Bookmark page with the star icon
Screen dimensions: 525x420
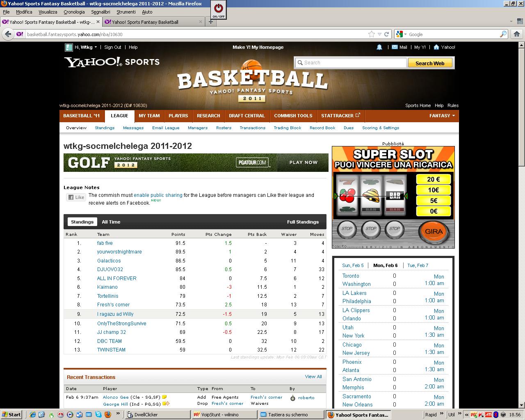click(x=372, y=34)
